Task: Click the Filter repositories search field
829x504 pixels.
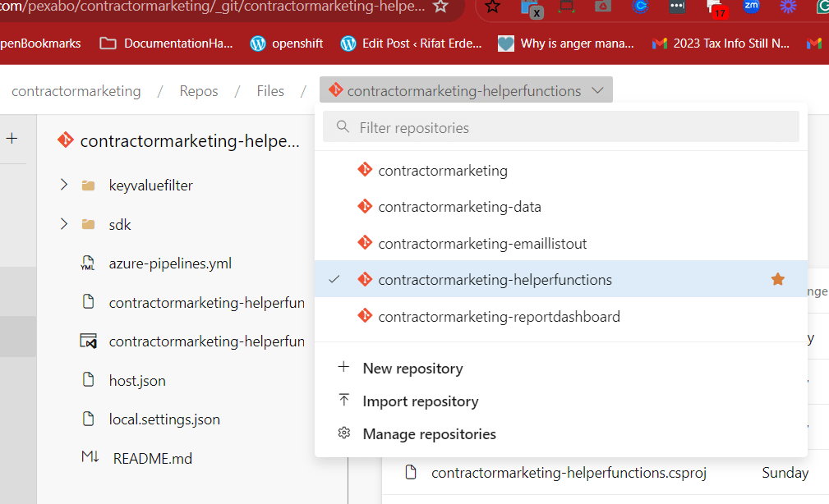Action: [561, 126]
